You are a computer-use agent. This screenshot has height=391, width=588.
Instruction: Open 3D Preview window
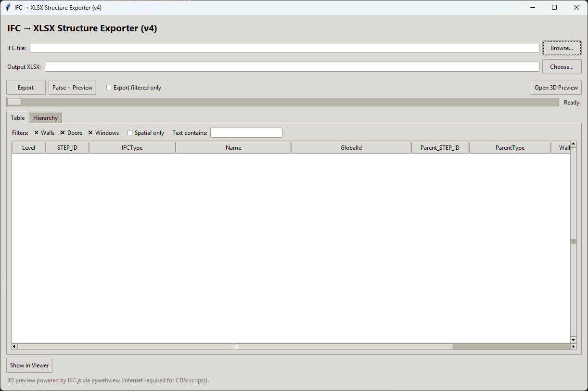coord(556,88)
